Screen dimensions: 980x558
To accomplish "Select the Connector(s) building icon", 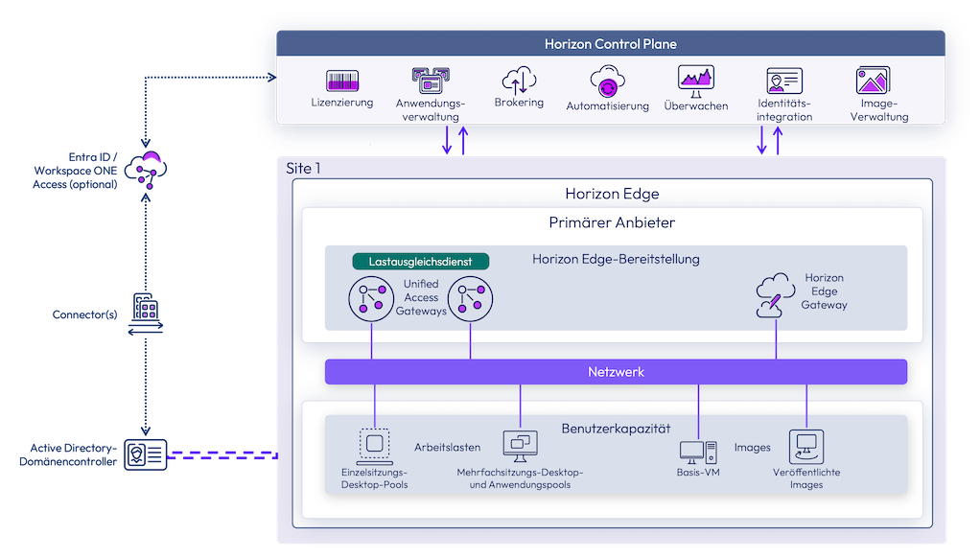I will click(x=146, y=314).
